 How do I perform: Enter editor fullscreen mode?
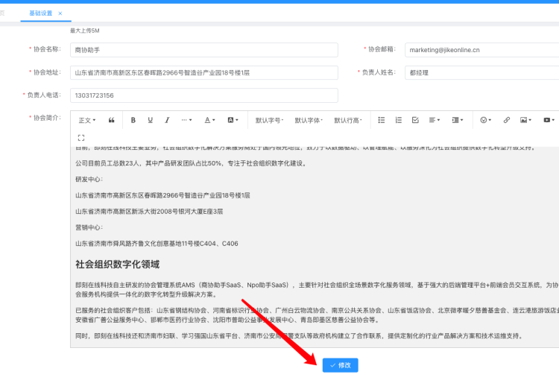(x=81, y=137)
